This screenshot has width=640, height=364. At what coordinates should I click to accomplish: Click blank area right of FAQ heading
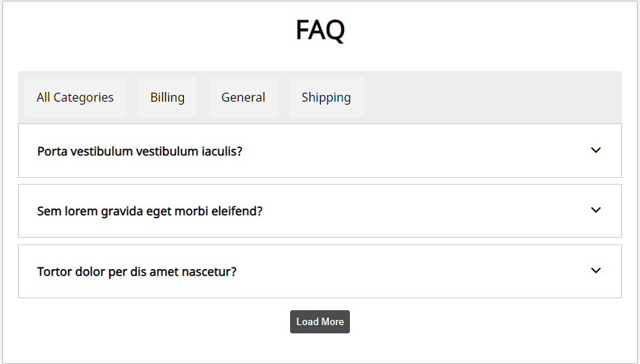(486, 31)
